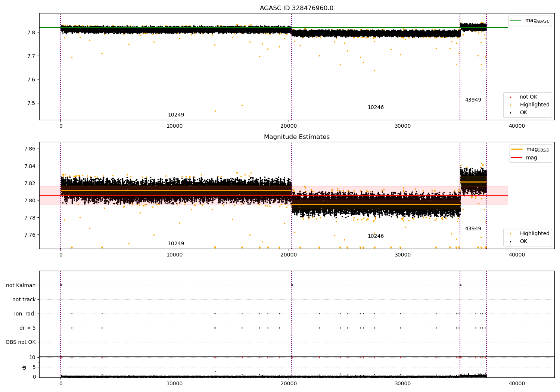Click y-axis tick 7.78 in the middle plot
This screenshot has width=560, height=392.
[30, 218]
